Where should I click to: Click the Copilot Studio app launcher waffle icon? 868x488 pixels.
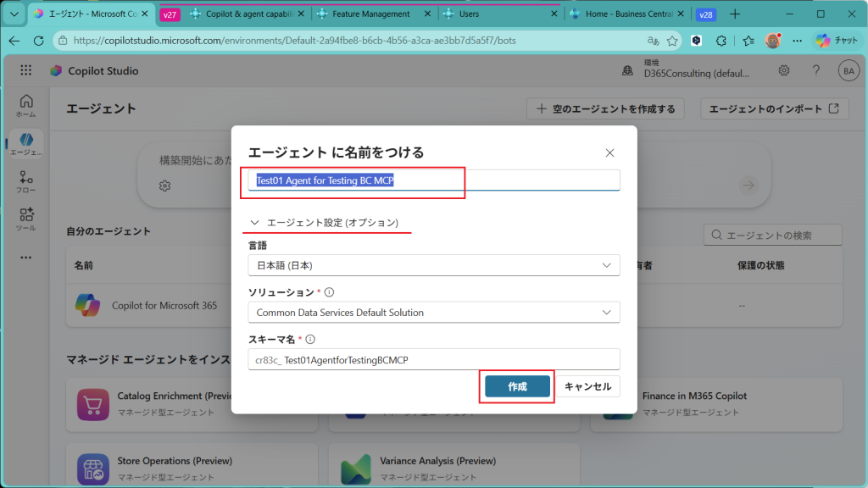[25, 71]
